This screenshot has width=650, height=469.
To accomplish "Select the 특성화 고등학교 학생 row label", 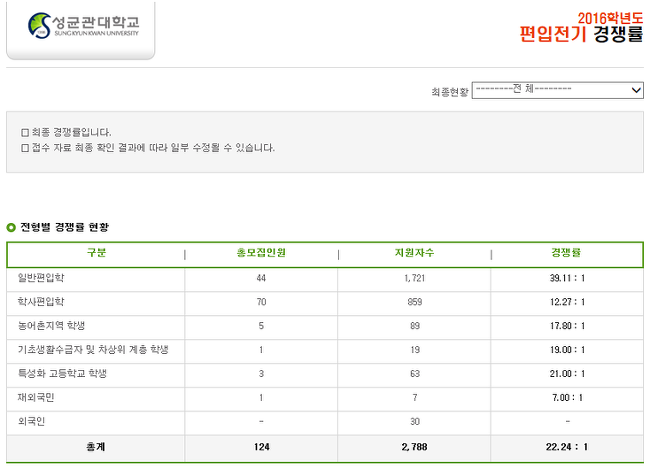I will point(62,374).
